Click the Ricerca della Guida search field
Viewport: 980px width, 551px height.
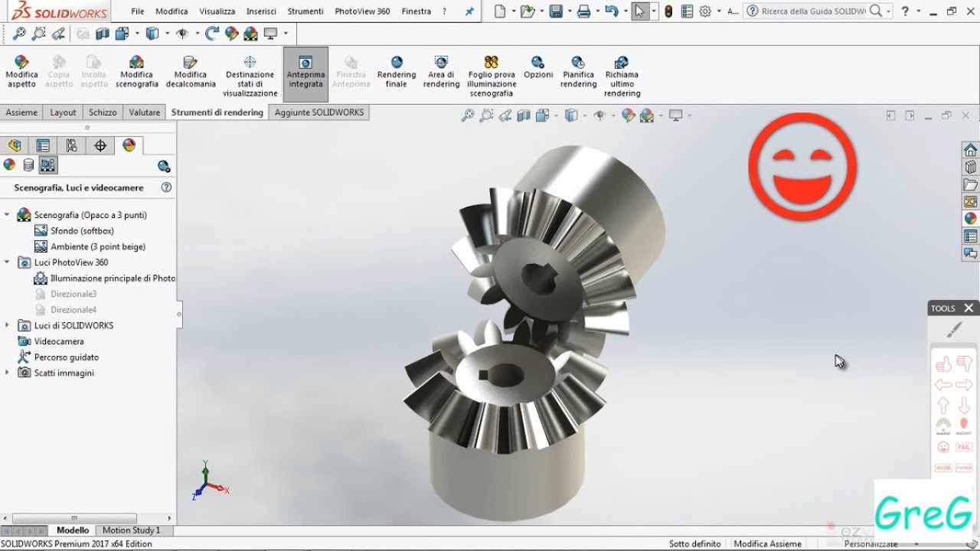814,11
